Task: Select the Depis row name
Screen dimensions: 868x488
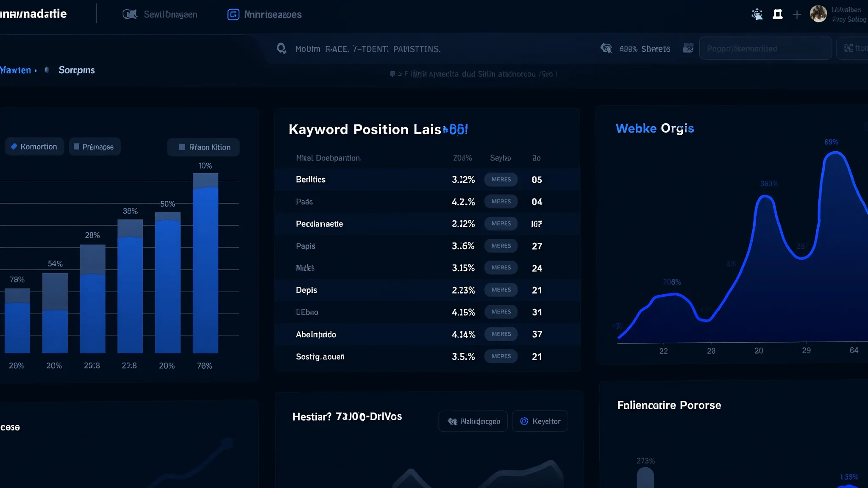Action: pyautogui.click(x=306, y=290)
